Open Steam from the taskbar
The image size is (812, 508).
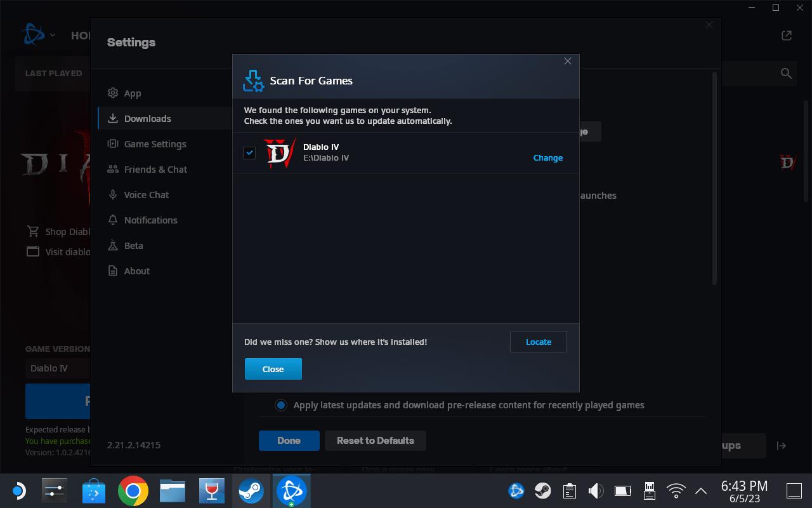[x=251, y=491]
